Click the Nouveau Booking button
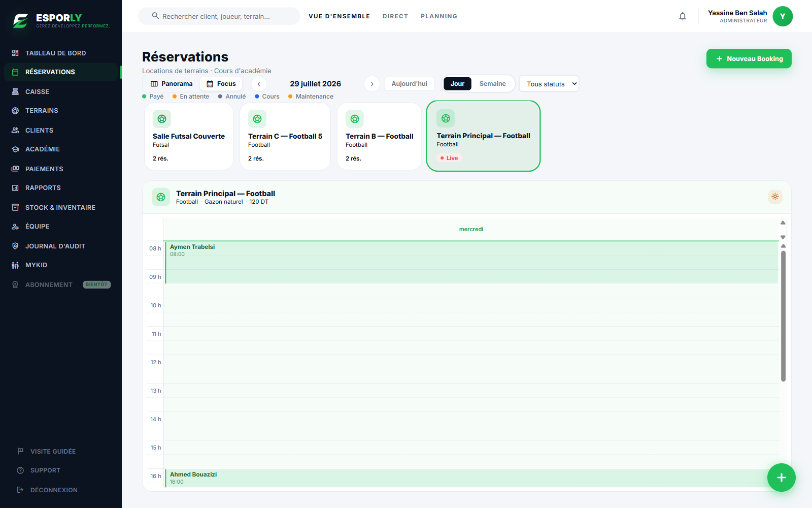 (x=749, y=58)
